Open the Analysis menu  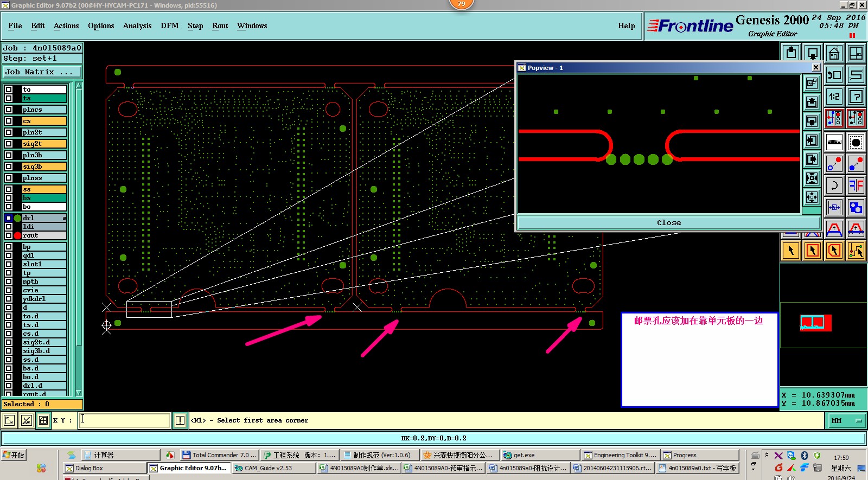pyautogui.click(x=137, y=25)
